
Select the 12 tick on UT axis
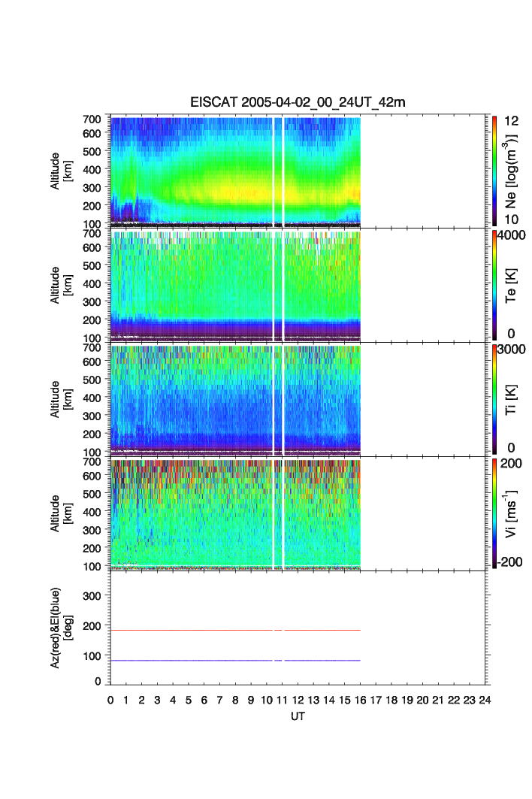(x=298, y=700)
